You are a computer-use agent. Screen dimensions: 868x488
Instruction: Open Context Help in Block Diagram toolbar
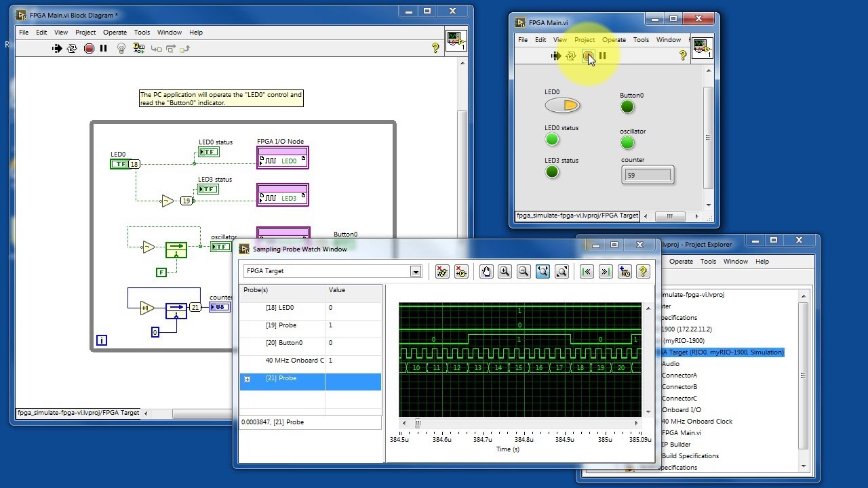[x=435, y=48]
